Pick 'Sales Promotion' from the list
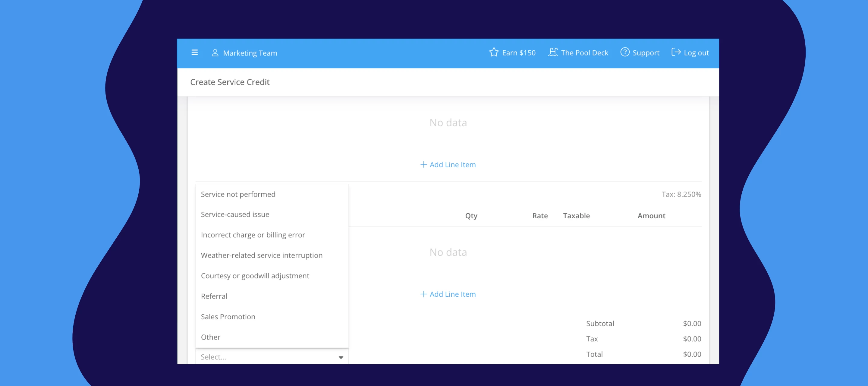This screenshot has height=386, width=868. (228, 317)
